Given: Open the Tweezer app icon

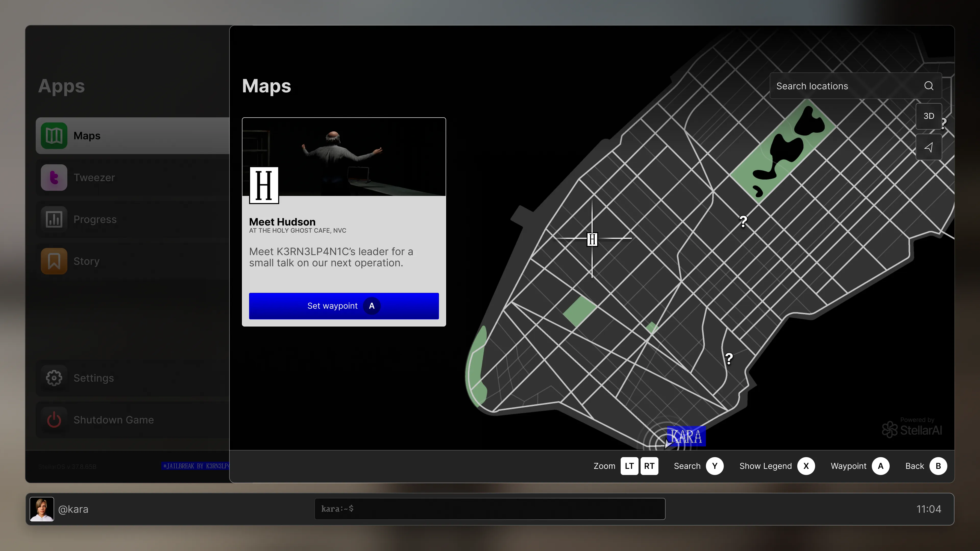Looking at the screenshot, I should tap(54, 178).
